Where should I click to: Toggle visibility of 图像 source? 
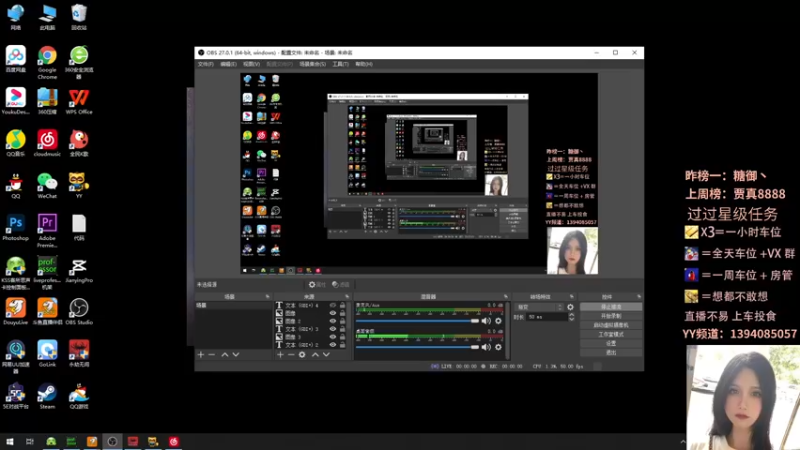click(333, 313)
